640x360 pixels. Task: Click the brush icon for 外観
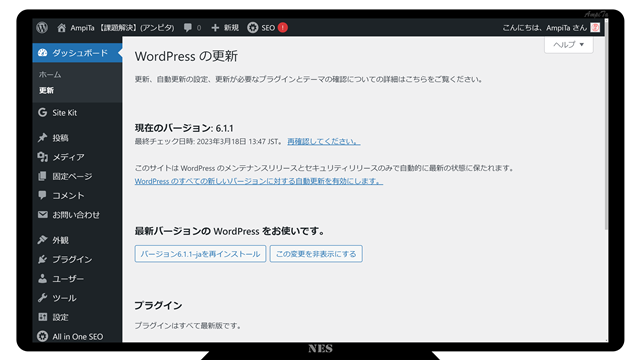pos(42,240)
